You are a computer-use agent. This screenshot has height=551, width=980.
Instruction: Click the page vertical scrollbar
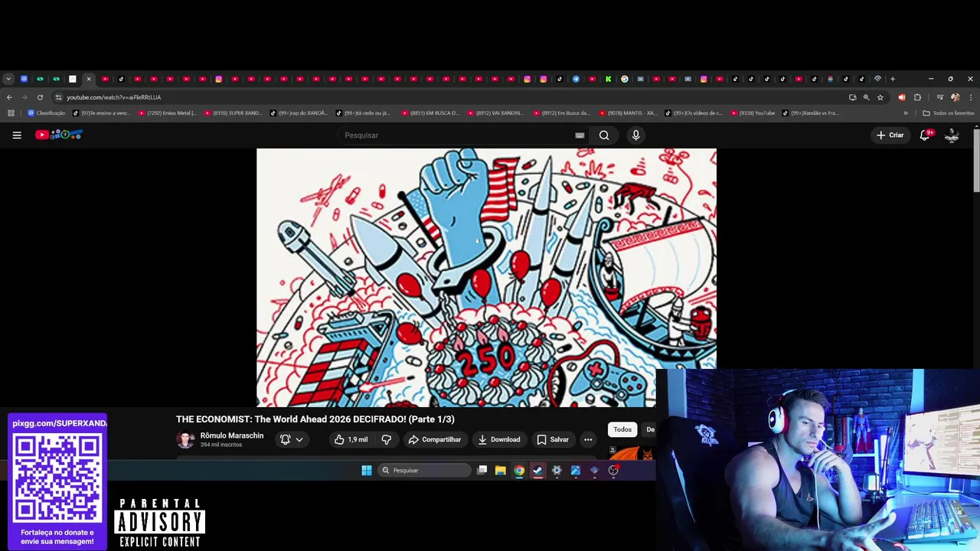(x=976, y=161)
